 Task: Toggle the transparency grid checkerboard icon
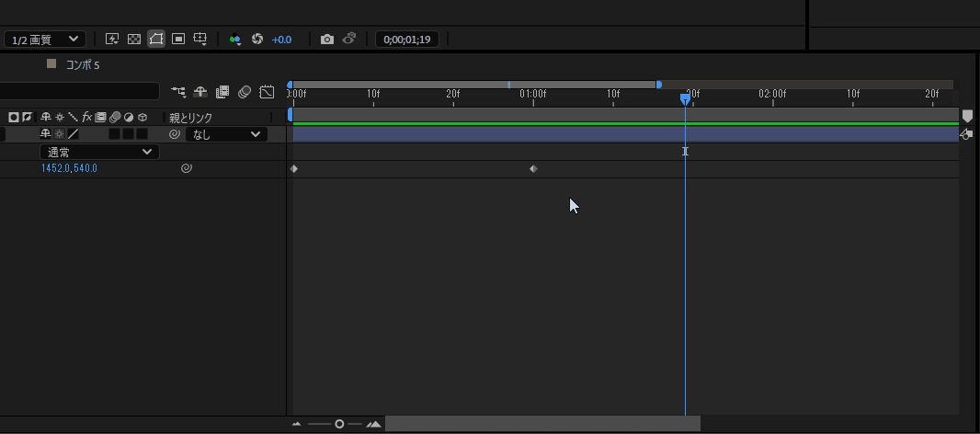point(133,39)
